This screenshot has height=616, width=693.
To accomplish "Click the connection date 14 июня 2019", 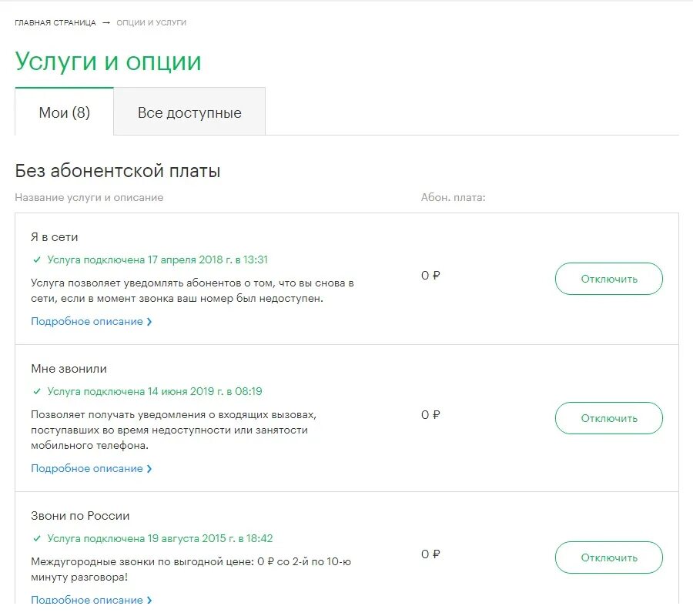I will 181,391.
